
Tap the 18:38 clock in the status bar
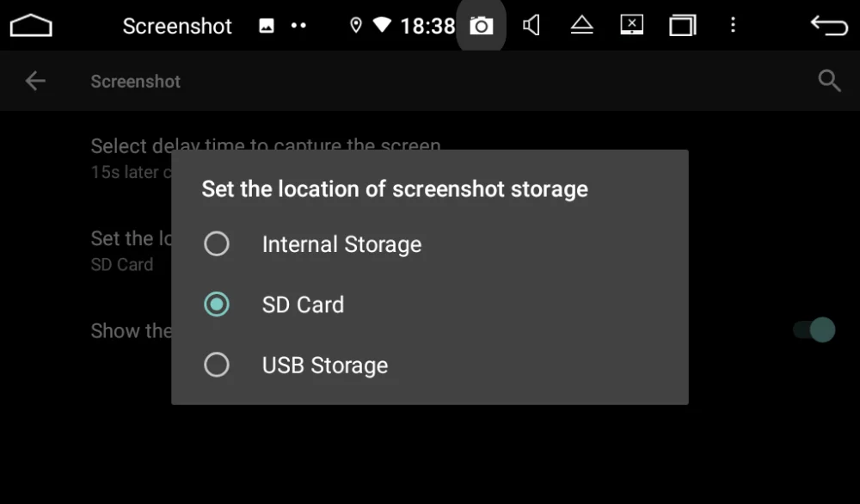point(427,25)
